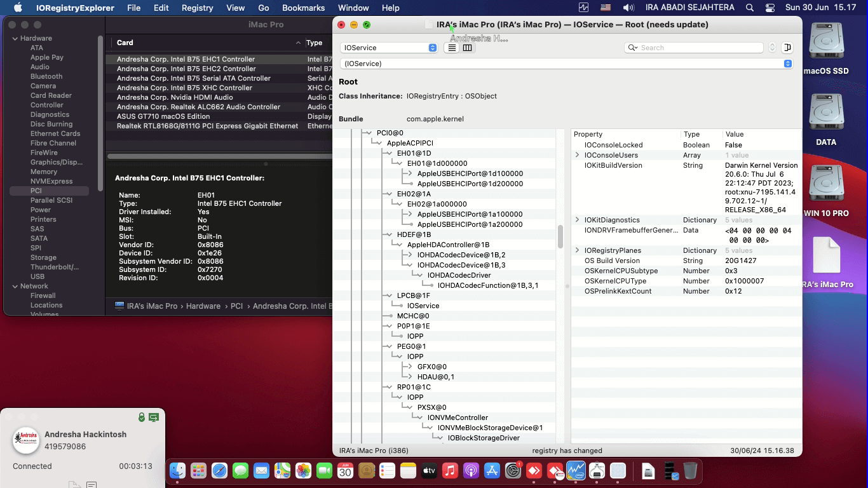The width and height of the screenshot is (868, 488).
Task: Select ASUS GT710 macOS Edition row
Action: pos(219,116)
